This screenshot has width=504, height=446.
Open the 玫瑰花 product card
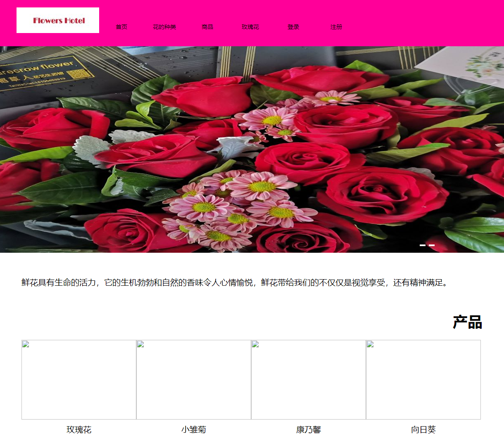pyautogui.click(x=78, y=380)
